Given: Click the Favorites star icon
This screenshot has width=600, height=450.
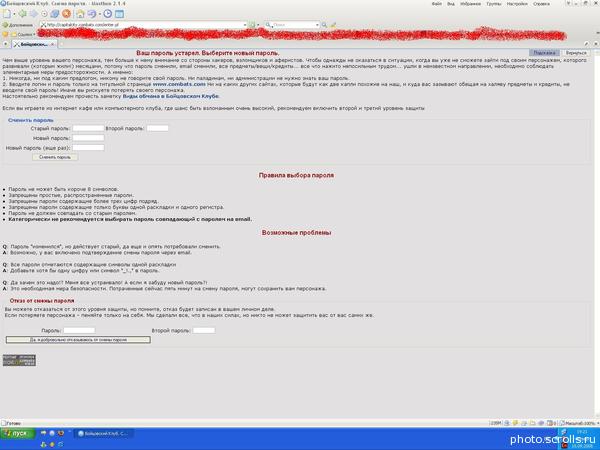Looking at the screenshot, I should tap(5, 34).
